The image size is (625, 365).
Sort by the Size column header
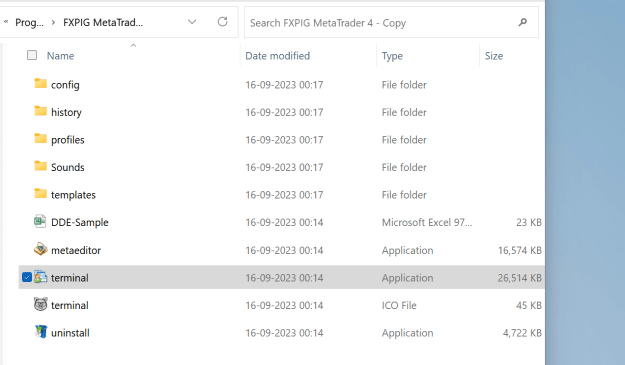pyautogui.click(x=494, y=56)
